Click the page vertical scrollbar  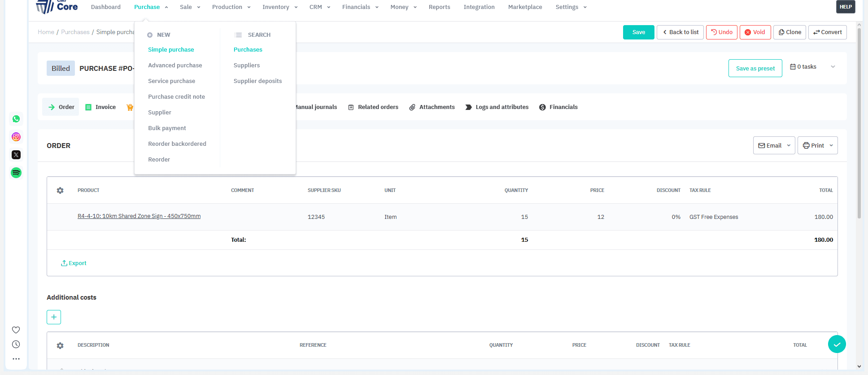click(x=859, y=123)
